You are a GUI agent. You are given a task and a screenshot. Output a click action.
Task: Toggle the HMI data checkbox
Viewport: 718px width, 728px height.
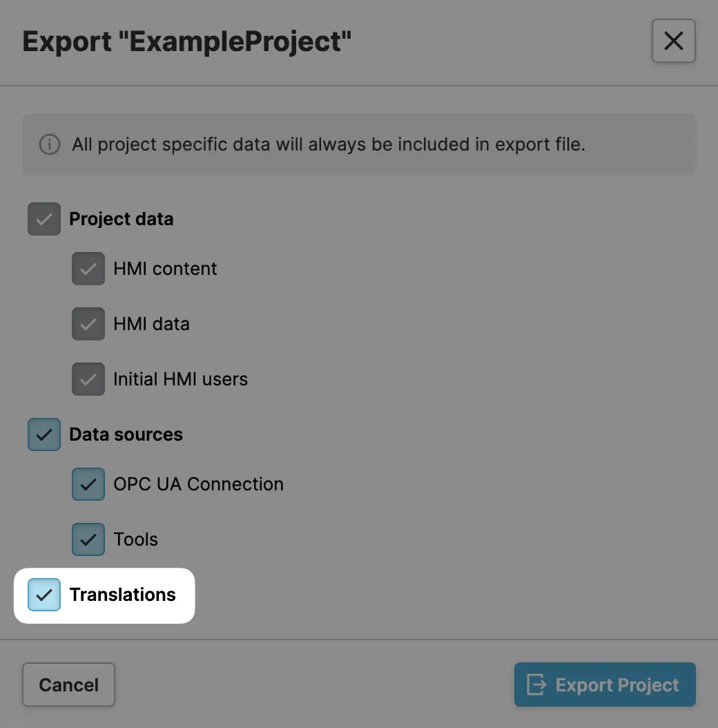point(88,324)
